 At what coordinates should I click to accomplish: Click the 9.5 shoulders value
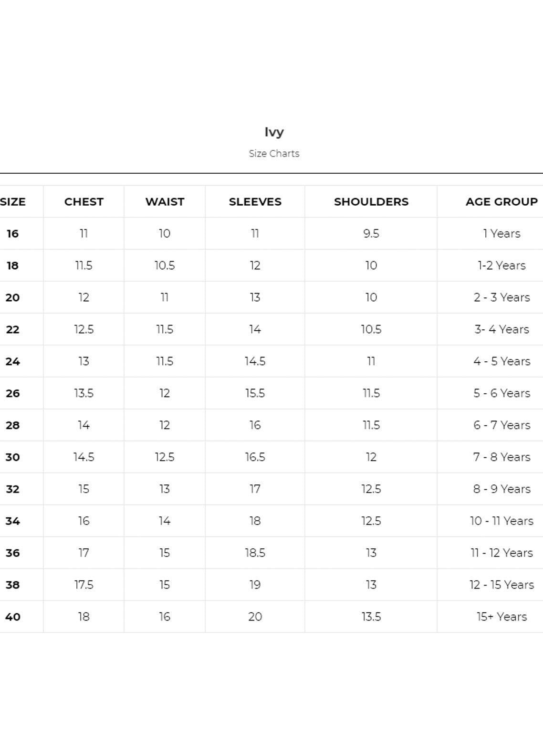pyautogui.click(x=371, y=234)
